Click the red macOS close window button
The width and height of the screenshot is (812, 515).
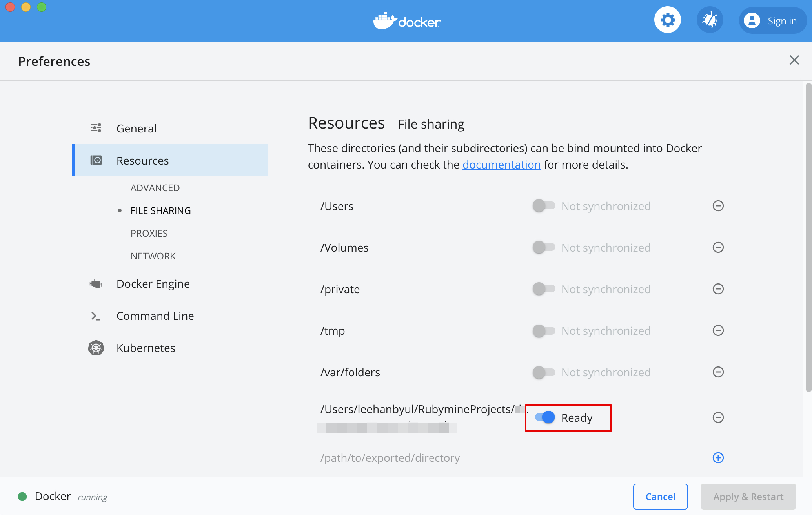click(x=10, y=7)
